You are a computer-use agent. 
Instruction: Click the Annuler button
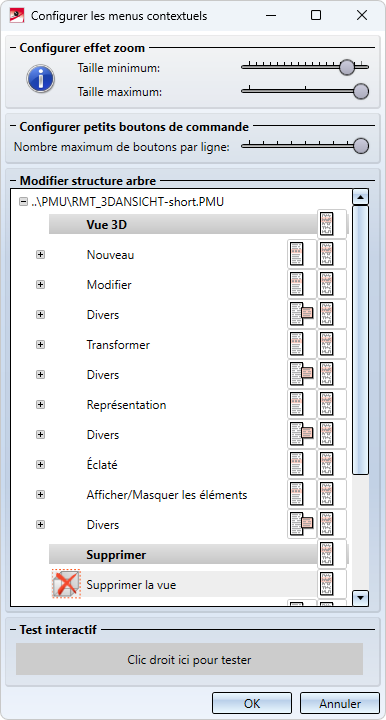tap(340, 703)
